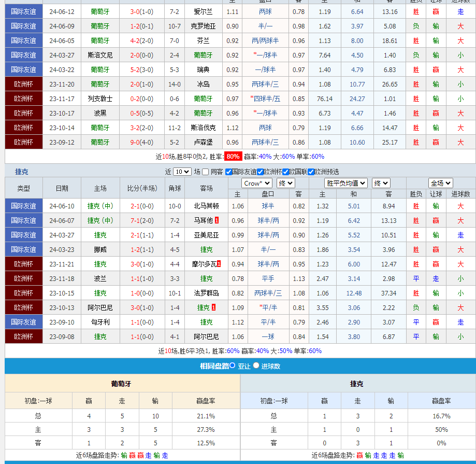Change the recent matches count dropdown showing 10
Screen dimensions: 476x464
pyautogui.click(x=182, y=172)
